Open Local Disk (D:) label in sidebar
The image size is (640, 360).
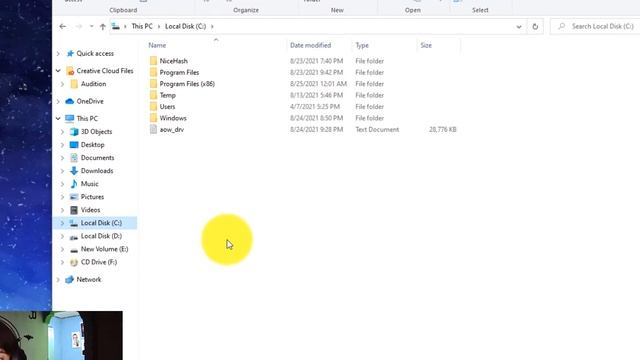pos(101,236)
